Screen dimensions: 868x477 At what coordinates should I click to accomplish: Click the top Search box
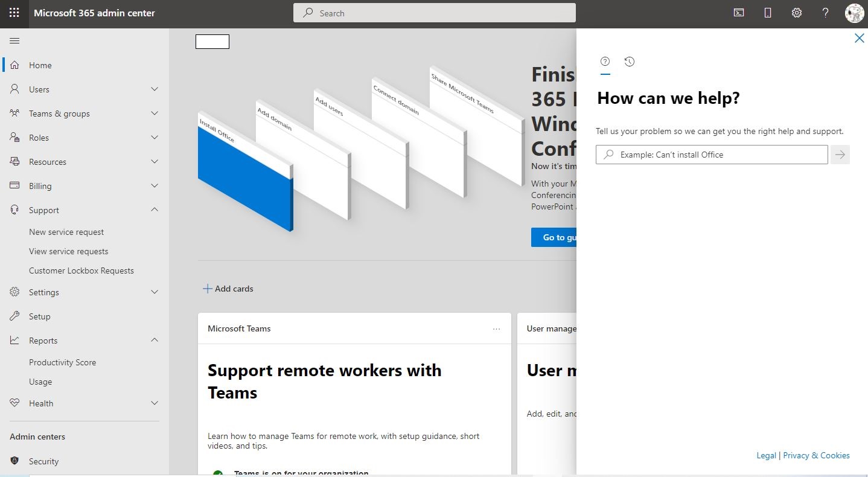[x=435, y=13]
